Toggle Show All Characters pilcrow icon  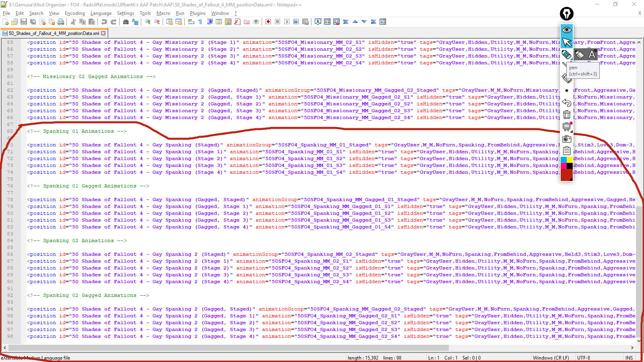click(200, 22)
